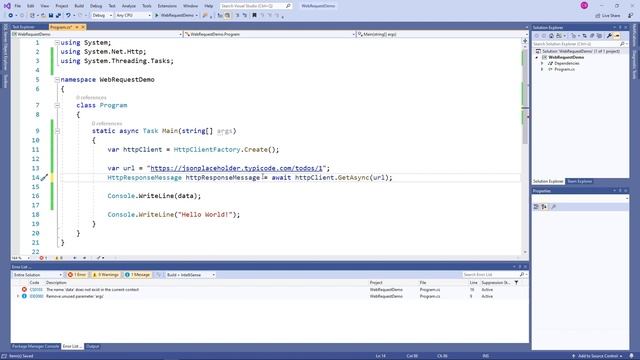Click the editor vertical scrollbar thumb
This screenshot has height=360, width=640.
tap(525, 96)
